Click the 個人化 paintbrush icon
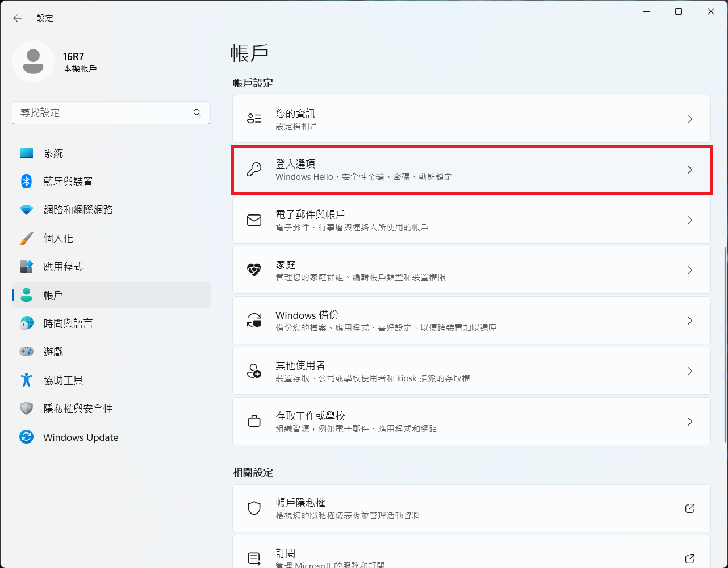728x568 pixels. (26, 238)
